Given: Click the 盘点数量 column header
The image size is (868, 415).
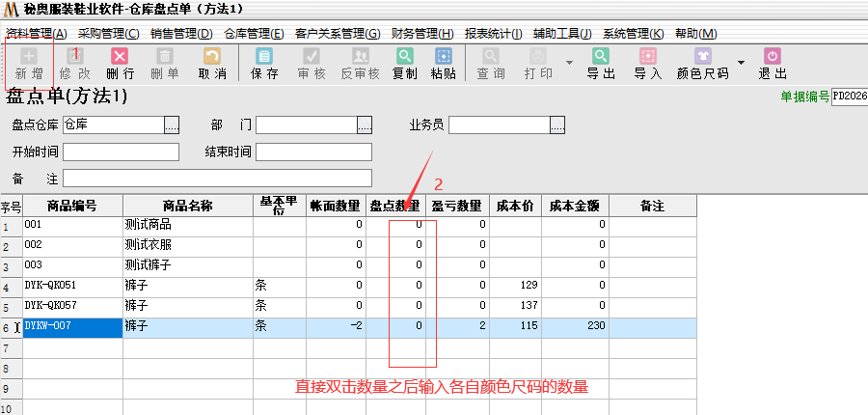Looking at the screenshot, I should point(395,206).
